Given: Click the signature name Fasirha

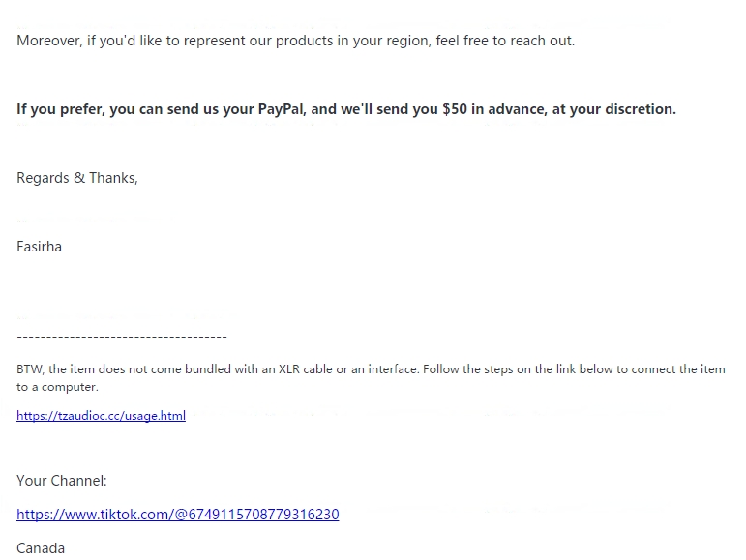Looking at the screenshot, I should click(x=39, y=247).
